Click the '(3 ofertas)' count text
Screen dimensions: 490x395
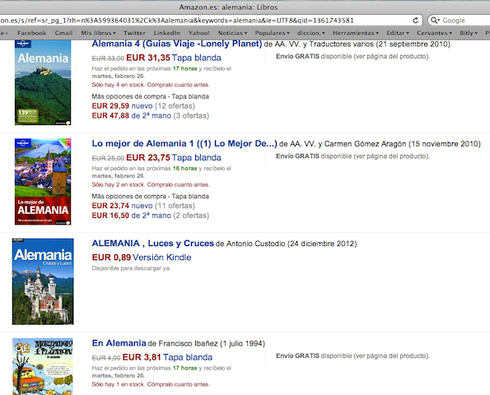coord(191,116)
